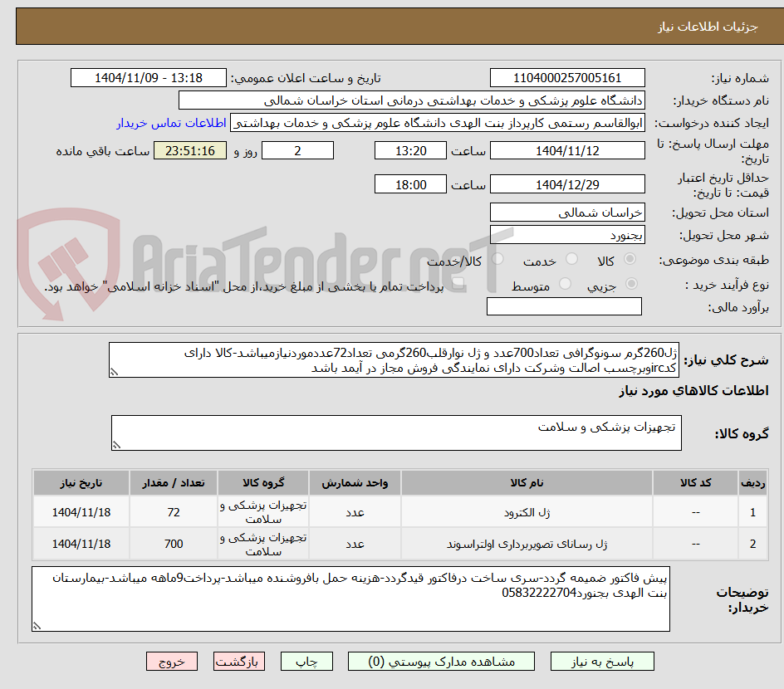The image size is (784, 689).
Task: Click the empty برآورد مالی field
Action: pos(564,306)
